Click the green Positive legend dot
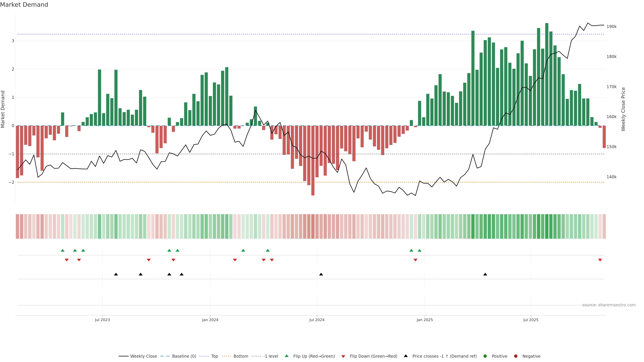The image size is (644, 362). pyautogui.click(x=485, y=356)
